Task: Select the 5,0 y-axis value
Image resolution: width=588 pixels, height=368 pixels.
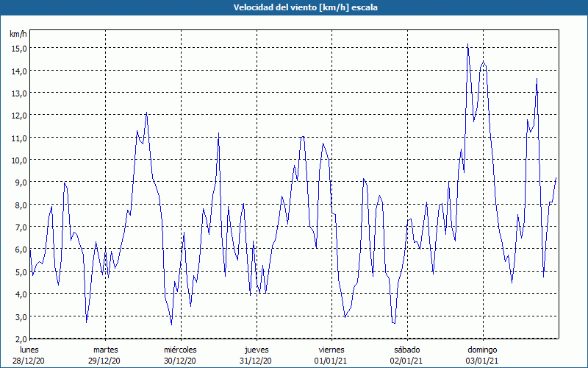Action: pos(21,272)
